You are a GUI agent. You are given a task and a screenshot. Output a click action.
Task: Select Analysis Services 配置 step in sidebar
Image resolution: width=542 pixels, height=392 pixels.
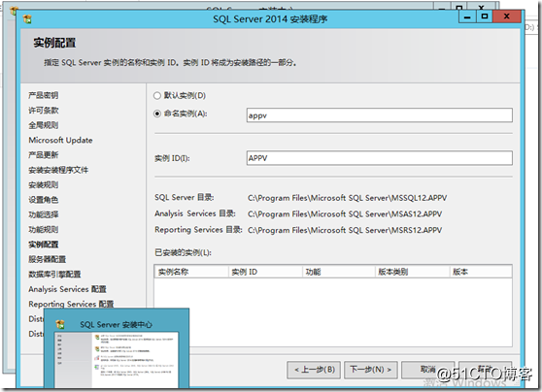pyautogui.click(x=67, y=289)
